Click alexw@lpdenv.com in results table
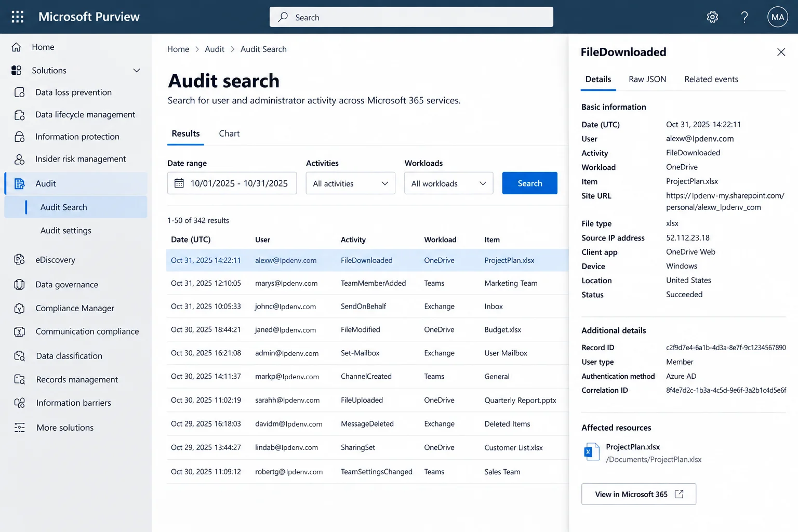Screen dimensions: 798x532 point(286,260)
